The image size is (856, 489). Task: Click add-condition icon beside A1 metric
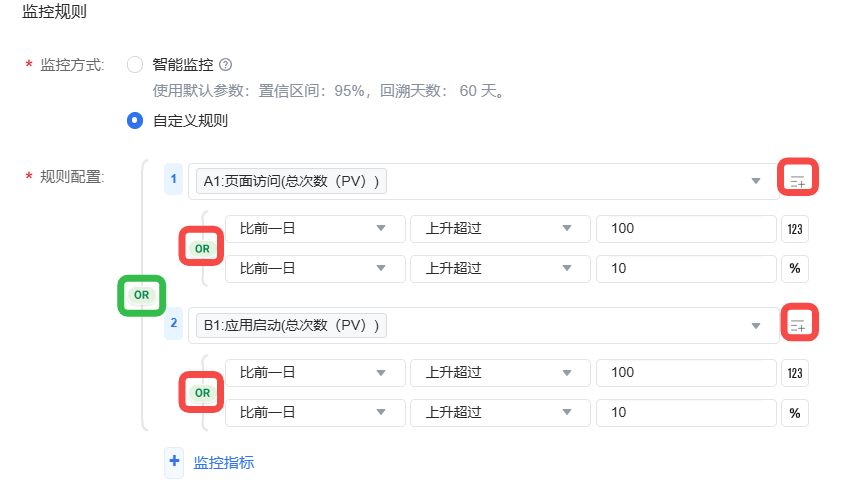click(798, 181)
